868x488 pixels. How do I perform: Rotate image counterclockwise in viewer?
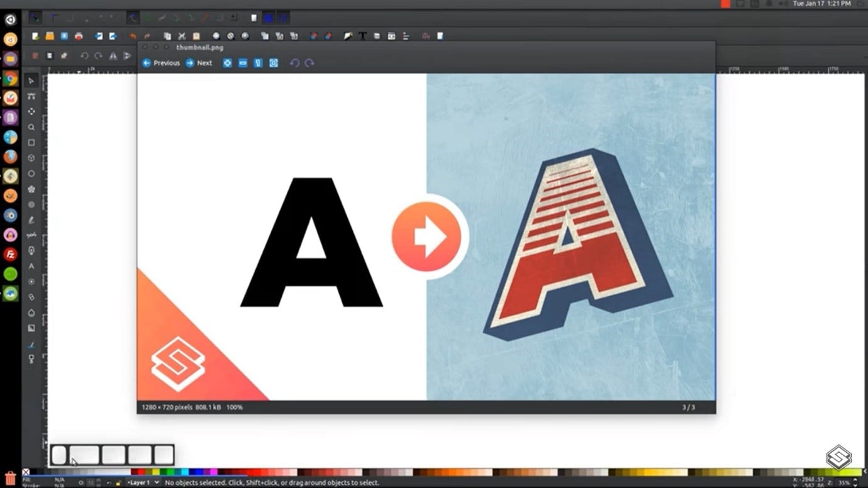pyautogui.click(x=294, y=63)
